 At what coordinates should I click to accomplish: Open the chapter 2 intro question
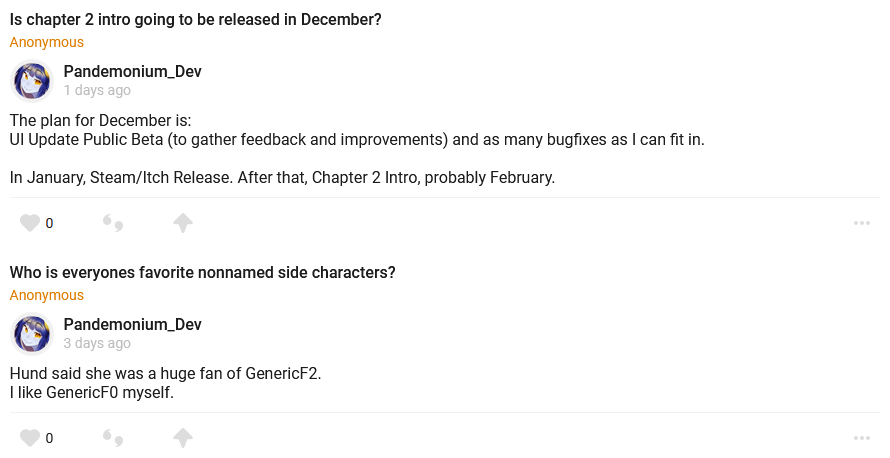point(196,19)
